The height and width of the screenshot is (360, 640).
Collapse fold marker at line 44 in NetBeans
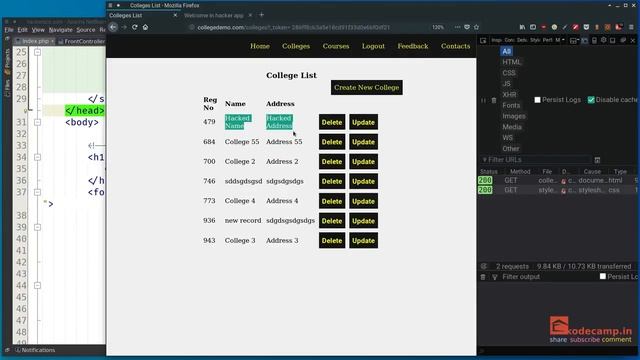click(38, 285)
